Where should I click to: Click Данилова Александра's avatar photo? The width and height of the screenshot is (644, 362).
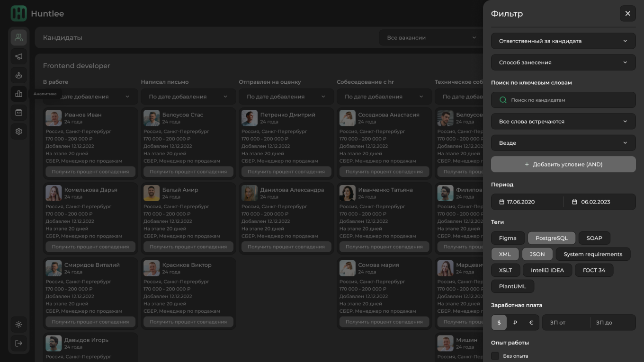pos(250,193)
